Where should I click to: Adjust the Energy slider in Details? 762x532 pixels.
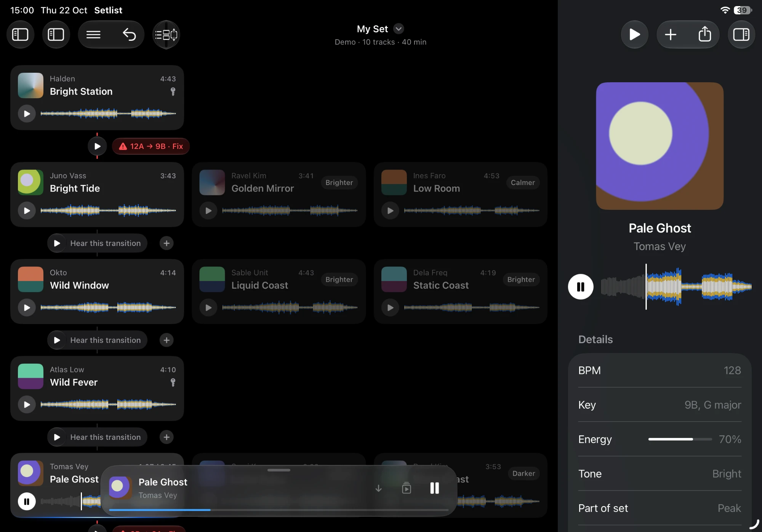(x=680, y=439)
